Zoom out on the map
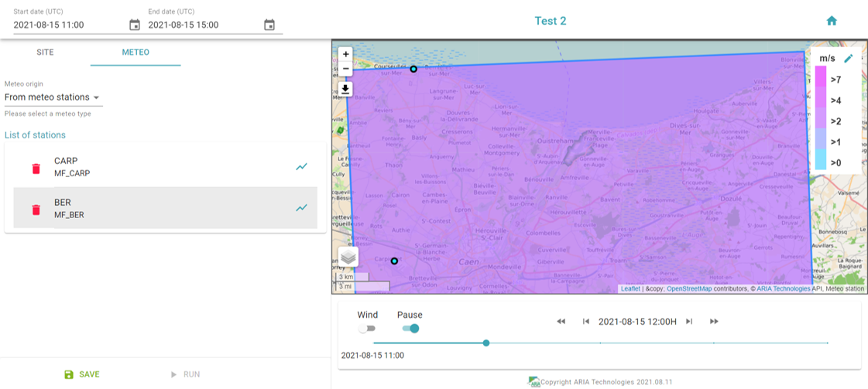Viewport: 868px width, 389px height. click(x=346, y=69)
